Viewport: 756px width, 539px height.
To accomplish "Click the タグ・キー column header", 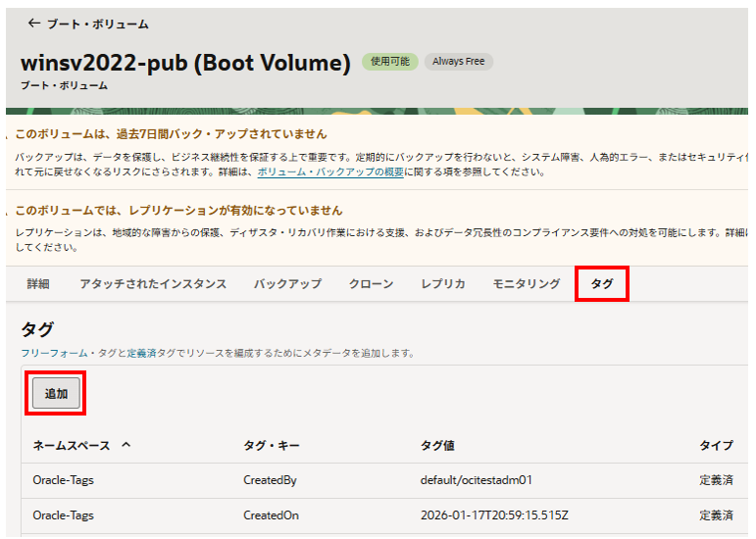I will tap(271, 445).
